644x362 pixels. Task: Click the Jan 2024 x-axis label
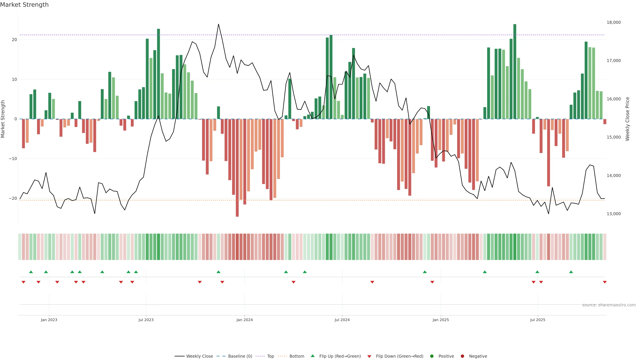[245, 320]
